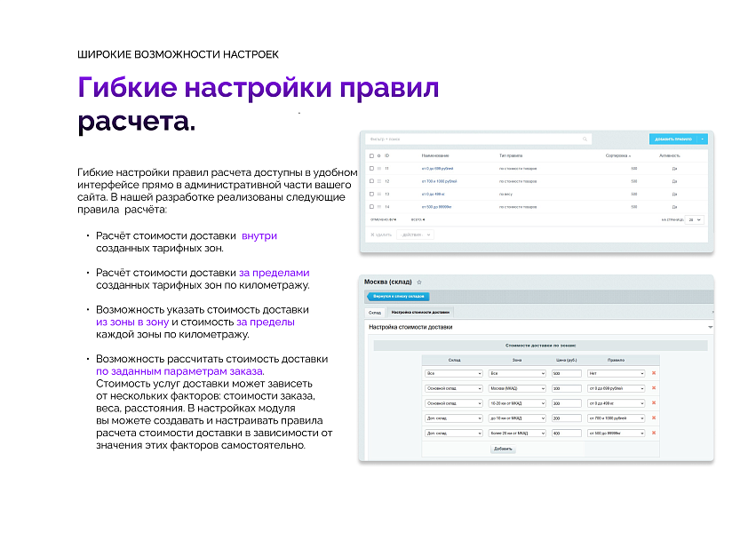The image size is (756, 533).
Task: Click the magnifier search icon in the rules filter
Action: click(x=585, y=138)
